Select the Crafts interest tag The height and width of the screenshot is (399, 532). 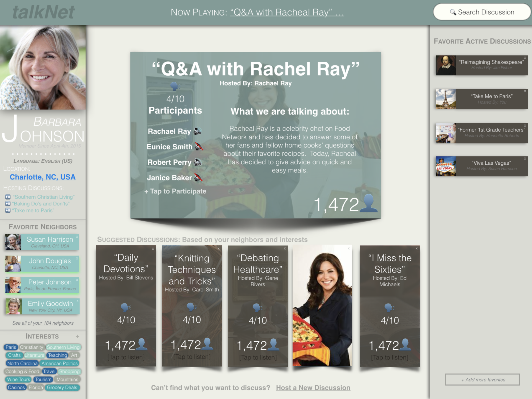(x=14, y=355)
